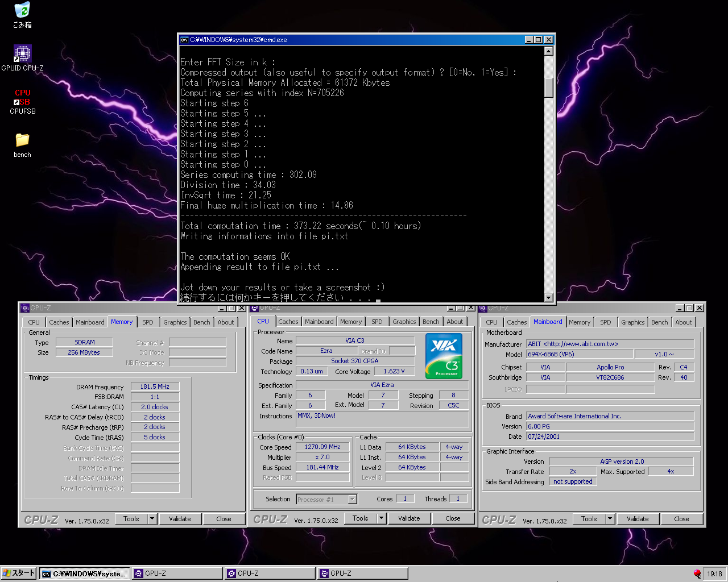Open the Bench tab in the CPU window

[x=431, y=322]
